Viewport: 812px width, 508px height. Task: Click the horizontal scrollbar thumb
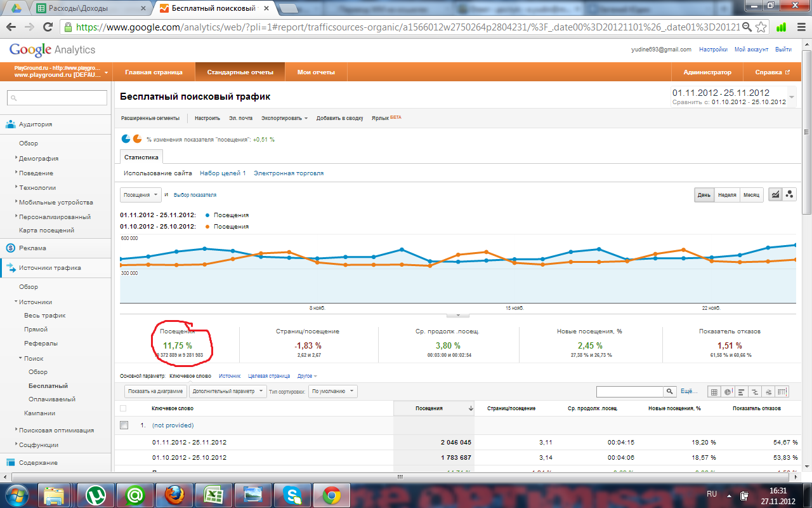click(400, 476)
